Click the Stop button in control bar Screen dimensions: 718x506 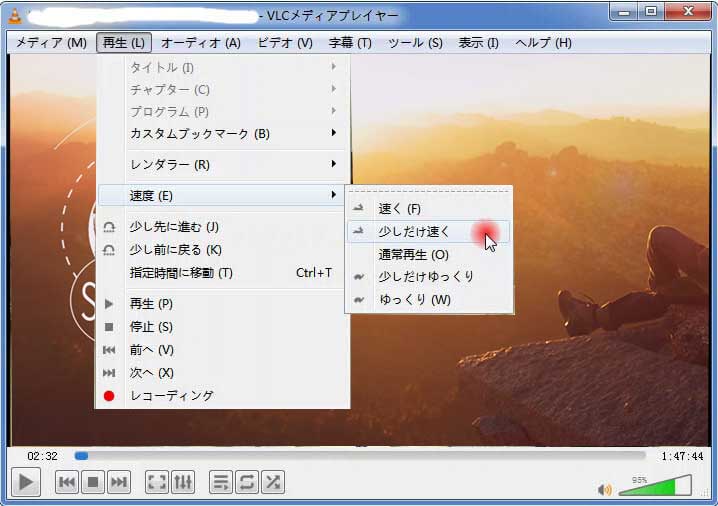click(x=93, y=482)
